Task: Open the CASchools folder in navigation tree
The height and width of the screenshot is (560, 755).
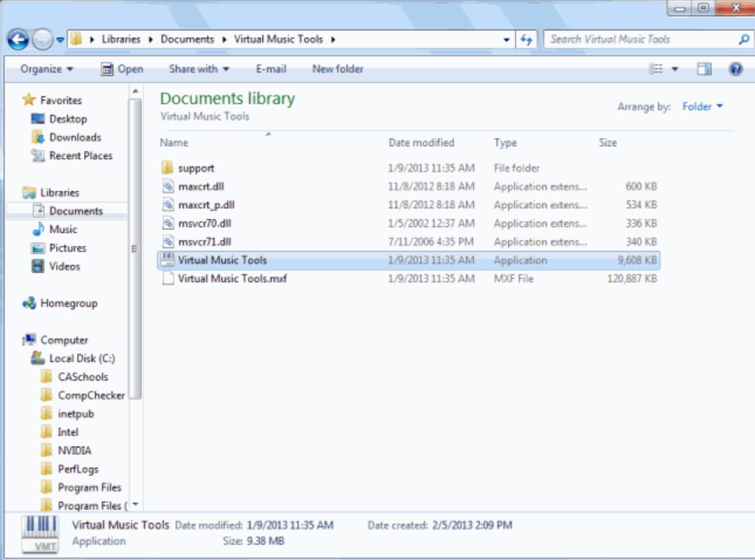Action: click(82, 377)
